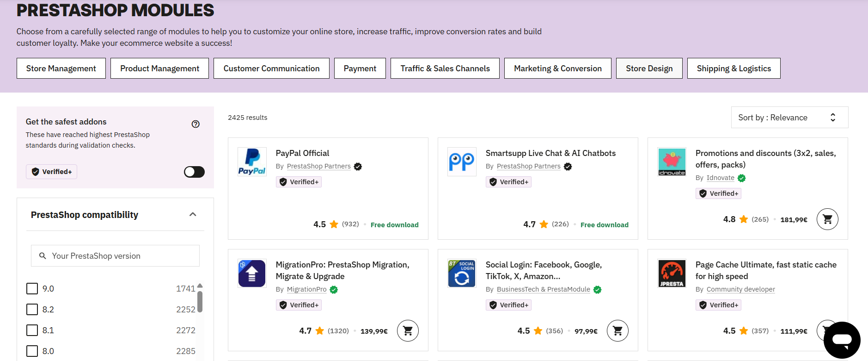Focus the Your PrestaShop version search field
The height and width of the screenshot is (361, 868).
coord(115,256)
